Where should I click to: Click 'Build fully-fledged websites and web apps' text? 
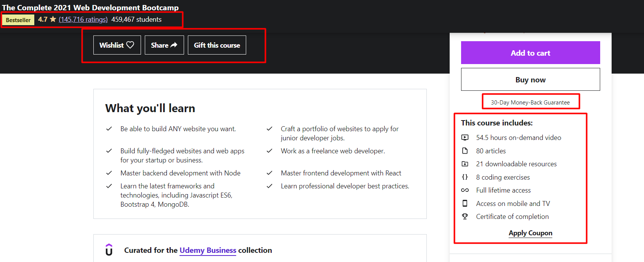pyautogui.click(x=183, y=156)
